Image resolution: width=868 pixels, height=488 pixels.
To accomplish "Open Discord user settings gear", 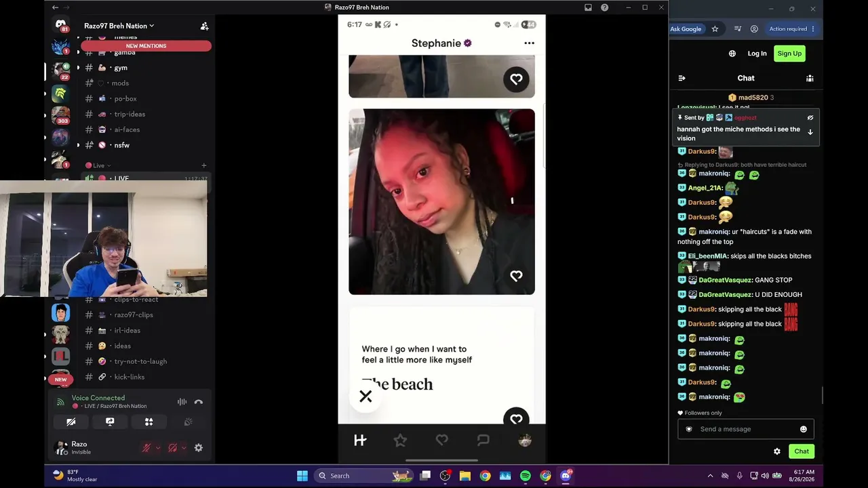I will tap(199, 448).
